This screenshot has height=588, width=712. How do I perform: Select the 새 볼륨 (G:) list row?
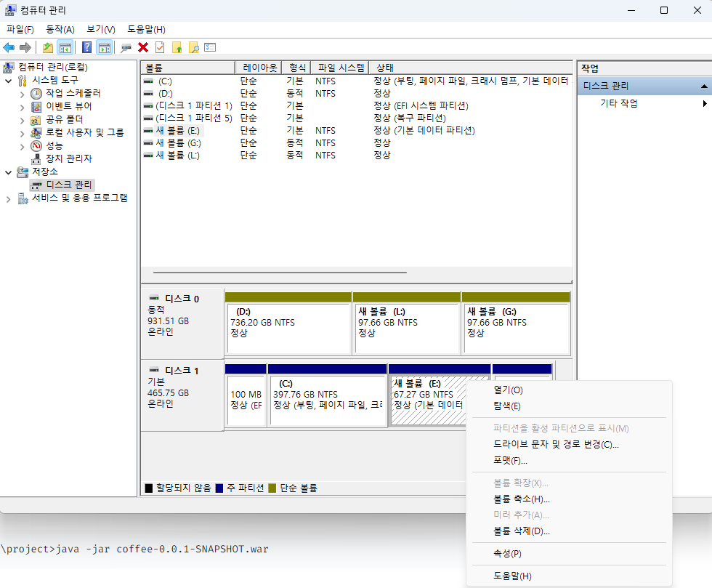click(357, 142)
